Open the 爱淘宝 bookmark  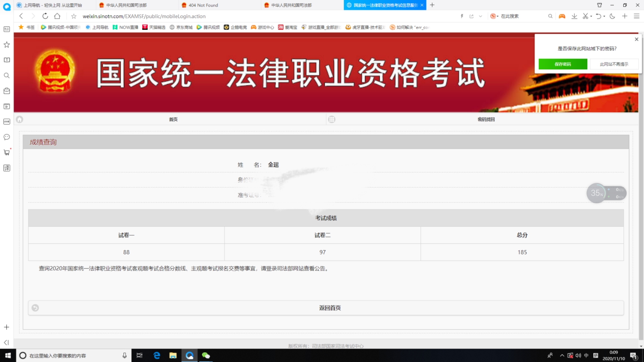(x=288, y=27)
